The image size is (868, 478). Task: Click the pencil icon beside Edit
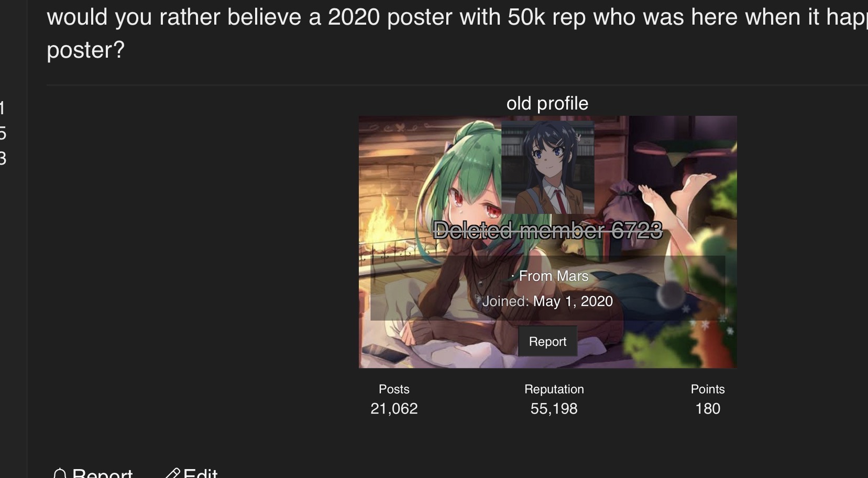pos(172,473)
